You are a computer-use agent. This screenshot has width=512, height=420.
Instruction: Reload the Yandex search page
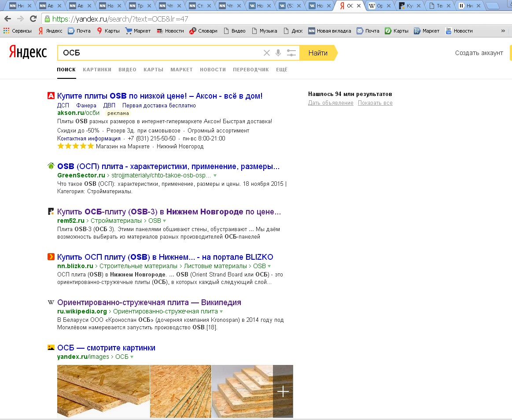pyautogui.click(x=33, y=19)
